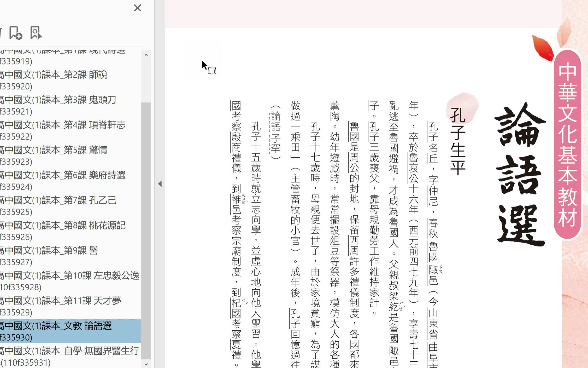This screenshot has height=368, width=588.
Task: Select highlighted bookmark 文教 論語選
Action: pos(70,331)
